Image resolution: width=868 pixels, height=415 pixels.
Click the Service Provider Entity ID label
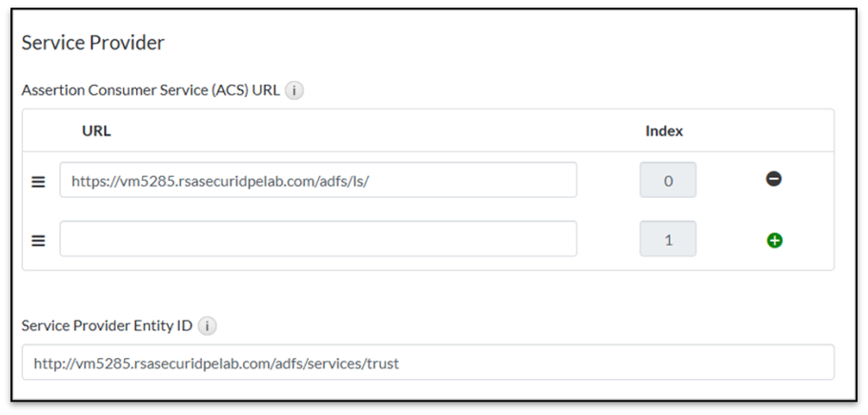107,326
